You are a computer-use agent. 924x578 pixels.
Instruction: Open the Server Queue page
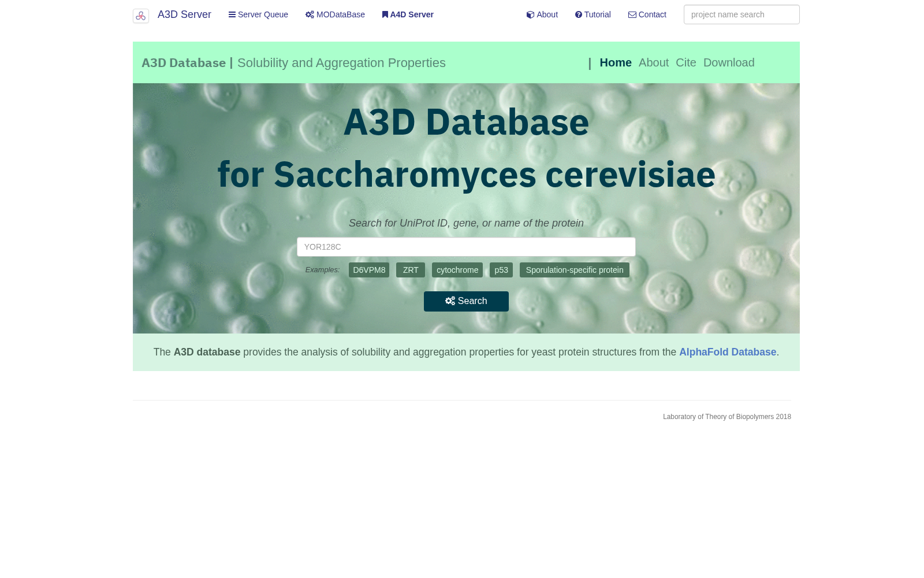point(263,14)
